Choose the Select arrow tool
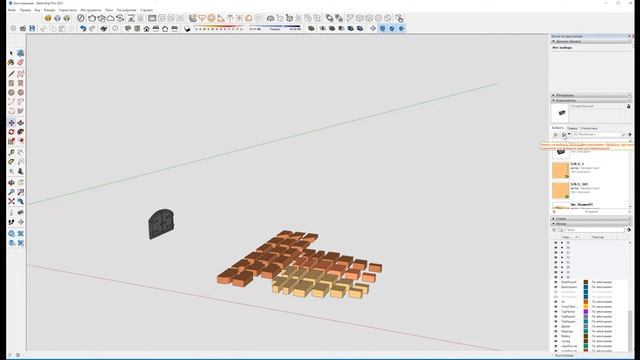Image resolution: width=640 pixels, height=360 pixels. click(11, 53)
